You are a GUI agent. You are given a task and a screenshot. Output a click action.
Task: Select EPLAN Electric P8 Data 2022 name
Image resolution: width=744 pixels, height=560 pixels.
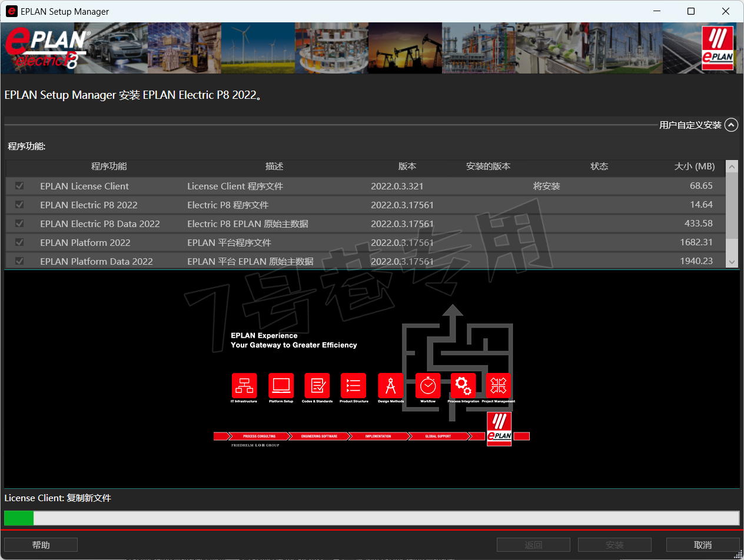click(x=100, y=224)
